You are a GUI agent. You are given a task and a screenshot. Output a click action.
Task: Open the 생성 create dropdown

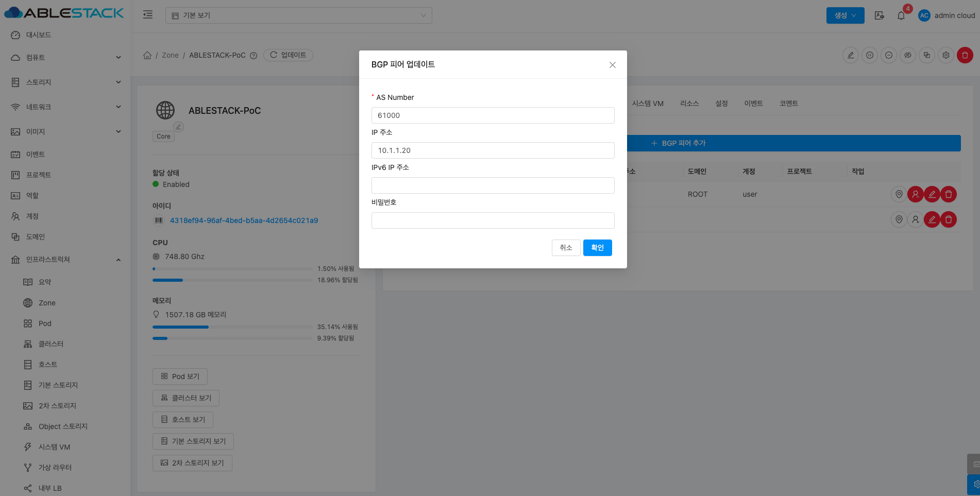pyautogui.click(x=846, y=15)
